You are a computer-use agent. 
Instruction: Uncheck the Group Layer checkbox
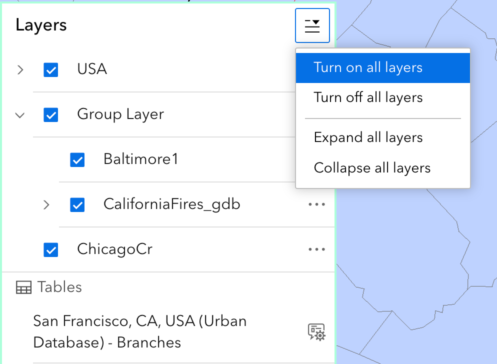tap(51, 115)
